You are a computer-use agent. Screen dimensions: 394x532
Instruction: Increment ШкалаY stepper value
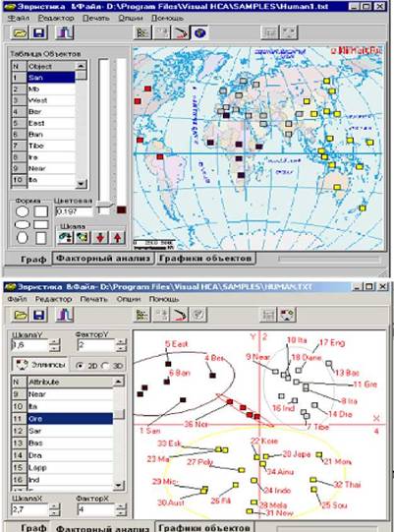point(54,341)
